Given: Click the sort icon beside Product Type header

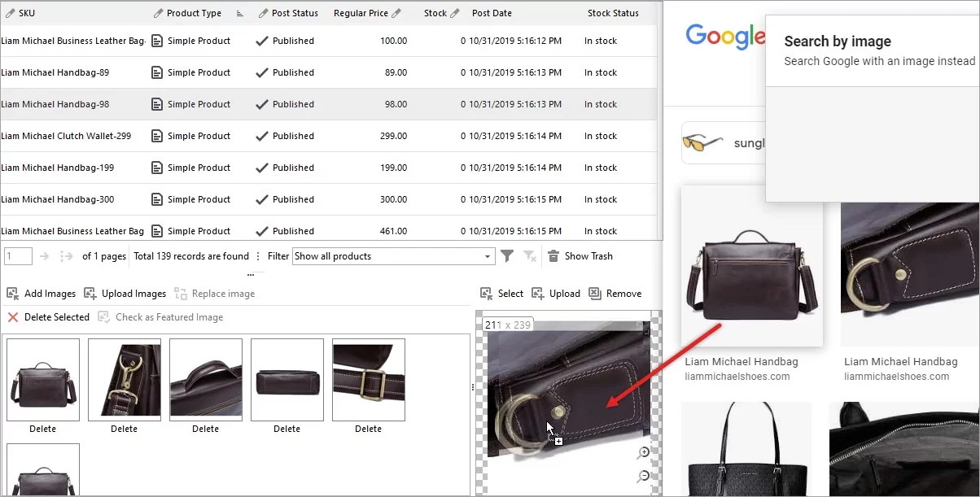Looking at the screenshot, I should pyautogui.click(x=241, y=13).
